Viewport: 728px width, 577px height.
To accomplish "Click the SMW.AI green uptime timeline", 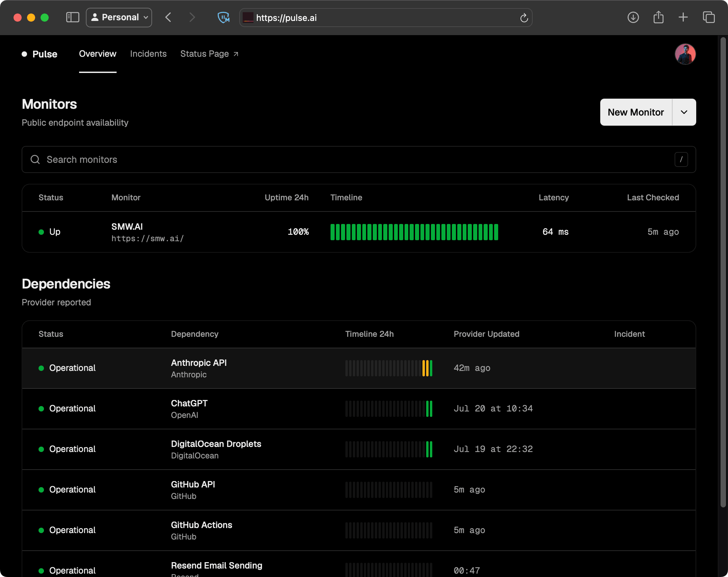I will [x=414, y=232].
